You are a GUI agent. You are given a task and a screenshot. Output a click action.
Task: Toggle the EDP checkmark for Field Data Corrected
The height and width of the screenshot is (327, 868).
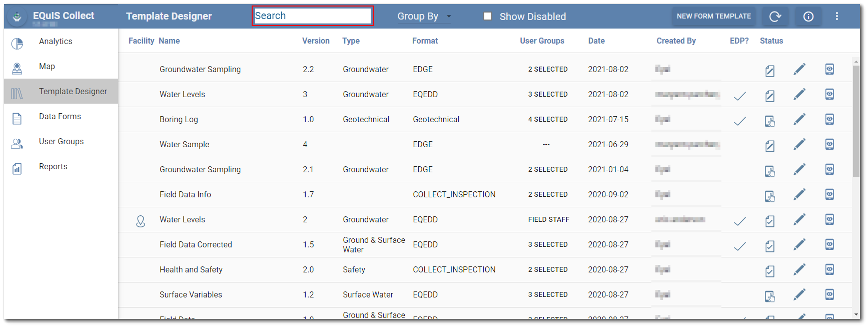pyautogui.click(x=739, y=246)
